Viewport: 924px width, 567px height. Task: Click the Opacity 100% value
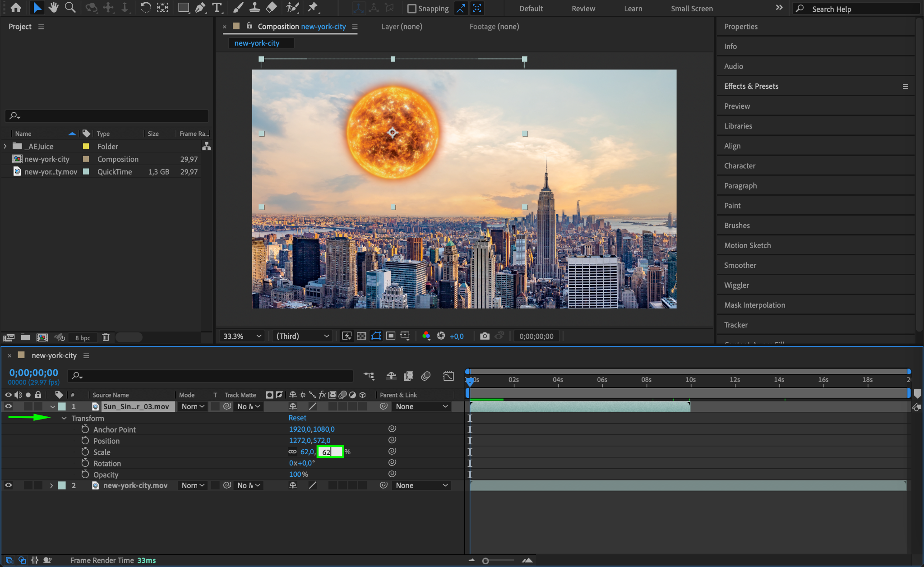[x=296, y=474]
